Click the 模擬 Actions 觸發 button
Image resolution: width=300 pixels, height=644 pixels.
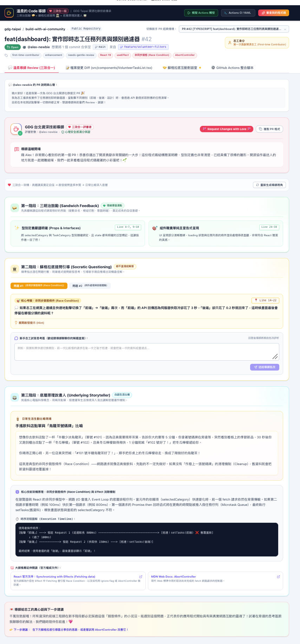(x=201, y=13)
